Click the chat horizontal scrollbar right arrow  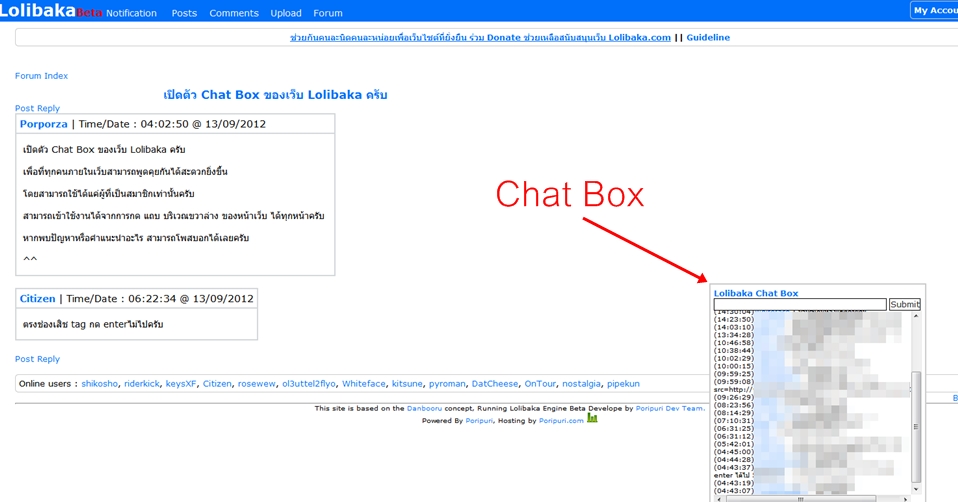[x=905, y=499]
